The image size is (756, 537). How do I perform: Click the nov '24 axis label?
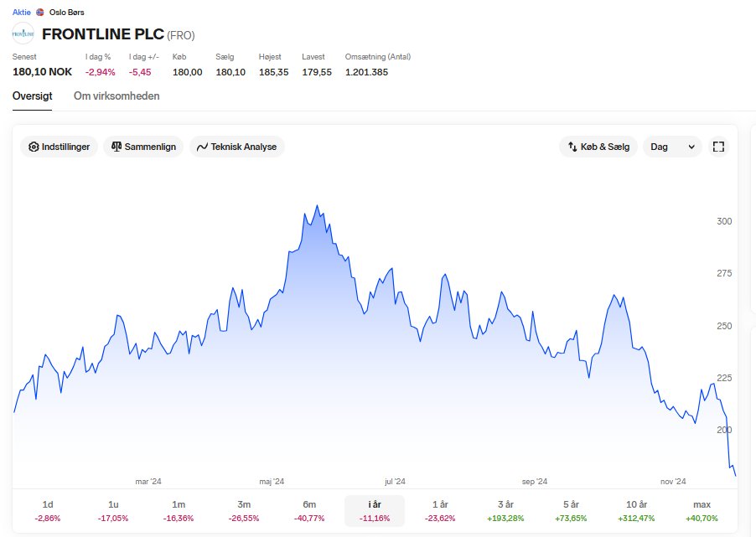click(673, 482)
